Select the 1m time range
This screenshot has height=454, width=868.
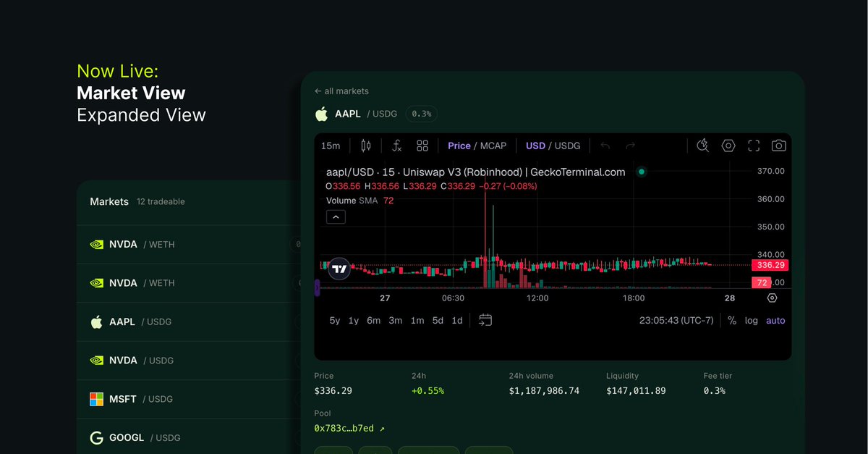pos(417,320)
